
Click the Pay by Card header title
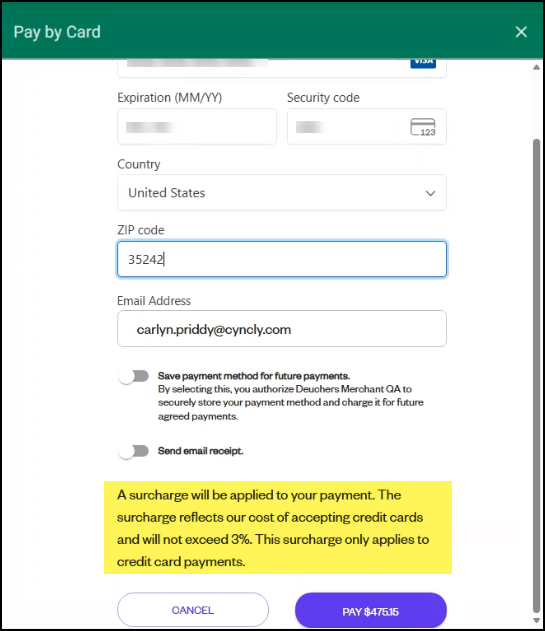click(x=57, y=32)
